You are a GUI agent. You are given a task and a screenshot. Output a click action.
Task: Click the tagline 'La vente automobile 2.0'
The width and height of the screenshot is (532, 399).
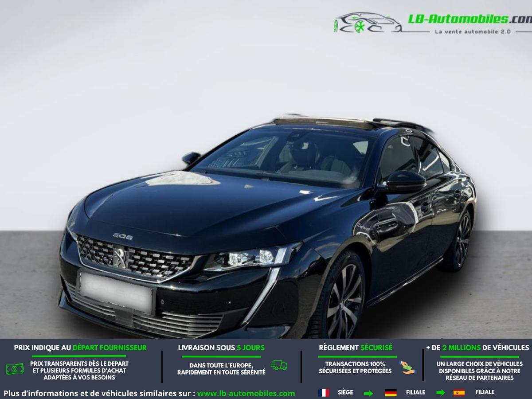[473, 31]
